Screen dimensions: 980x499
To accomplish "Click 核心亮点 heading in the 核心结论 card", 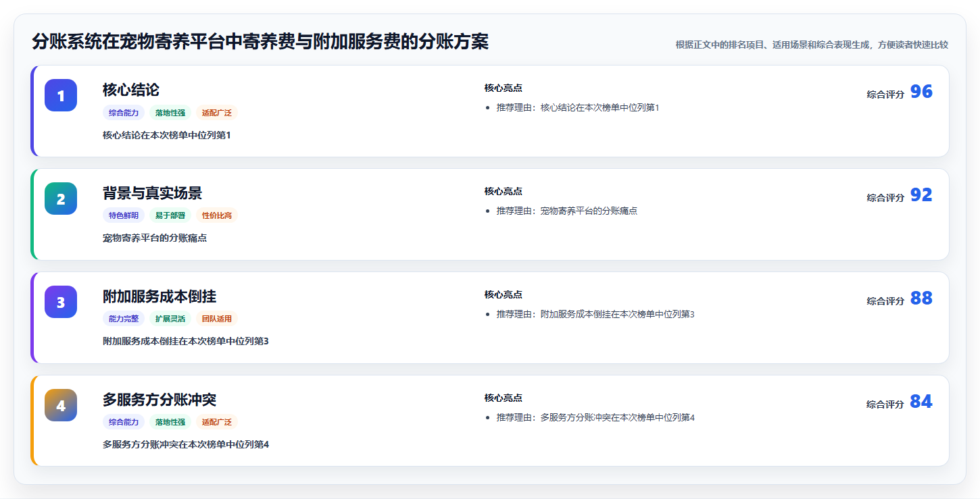I will [504, 88].
